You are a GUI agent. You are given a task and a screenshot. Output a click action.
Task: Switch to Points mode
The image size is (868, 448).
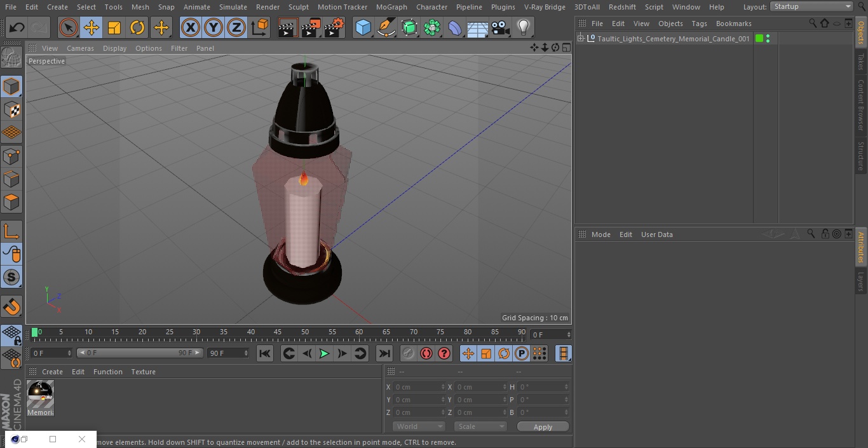[x=11, y=156]
